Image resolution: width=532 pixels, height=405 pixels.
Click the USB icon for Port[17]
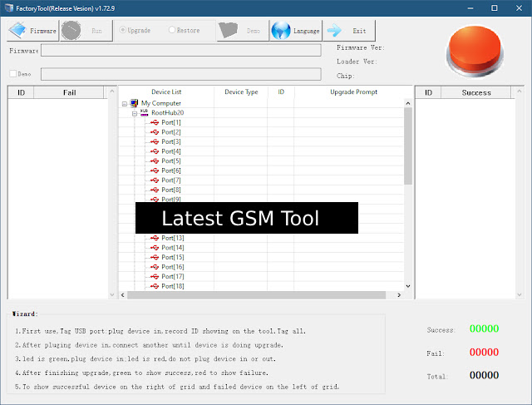(155, 277)
